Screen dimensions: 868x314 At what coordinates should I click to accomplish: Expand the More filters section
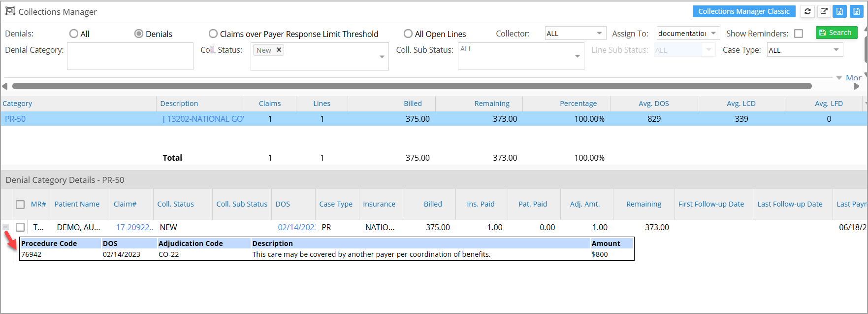point(849,78)
